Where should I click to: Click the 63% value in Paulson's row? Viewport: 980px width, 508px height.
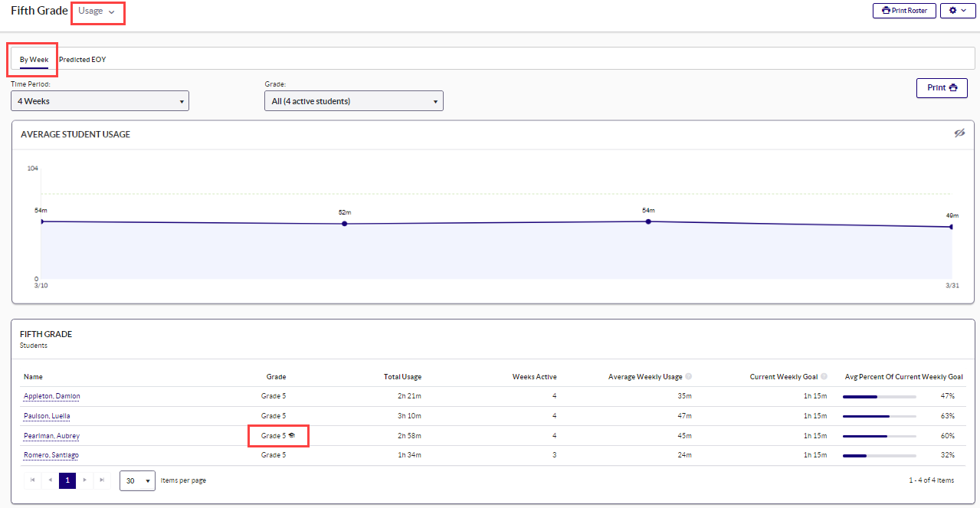[948, 416]
